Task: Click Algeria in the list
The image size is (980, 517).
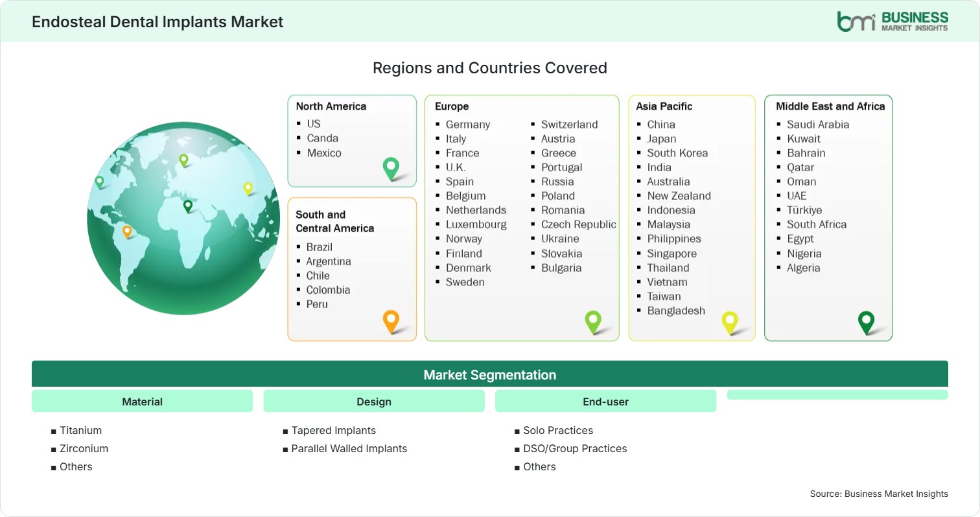Action: (804, 267)
